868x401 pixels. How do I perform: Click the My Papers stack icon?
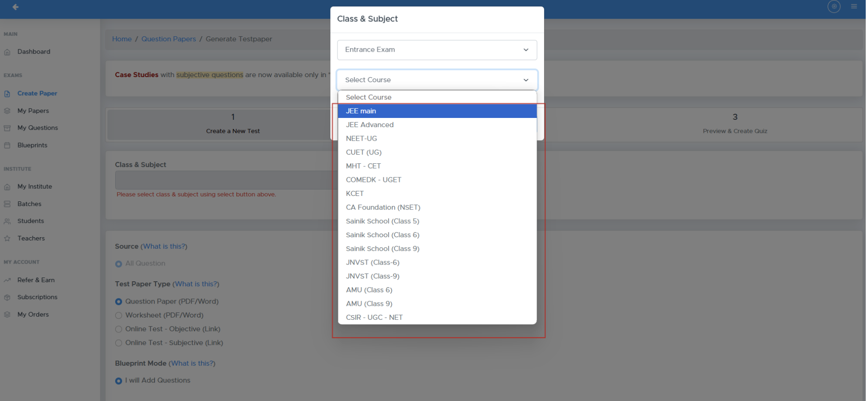[7, 111]
